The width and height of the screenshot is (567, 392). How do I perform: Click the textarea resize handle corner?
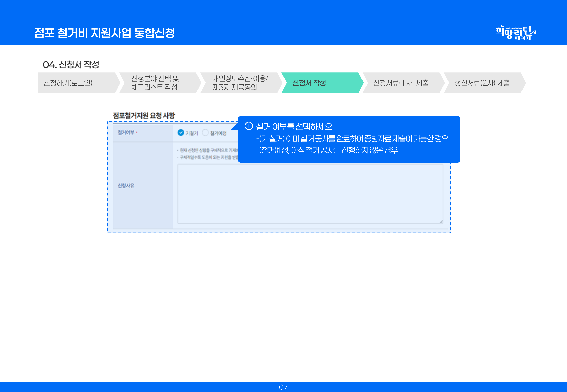pos(441,222)
